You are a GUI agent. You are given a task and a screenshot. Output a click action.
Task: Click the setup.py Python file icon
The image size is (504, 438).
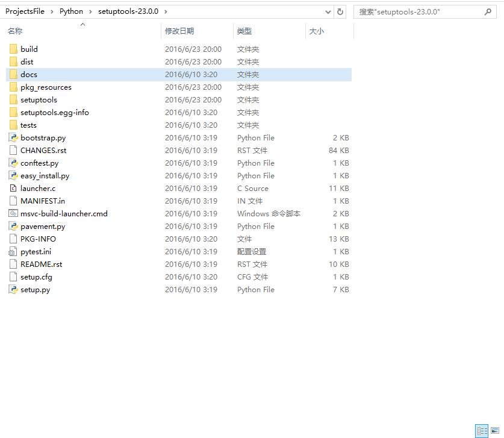[13, 289]
